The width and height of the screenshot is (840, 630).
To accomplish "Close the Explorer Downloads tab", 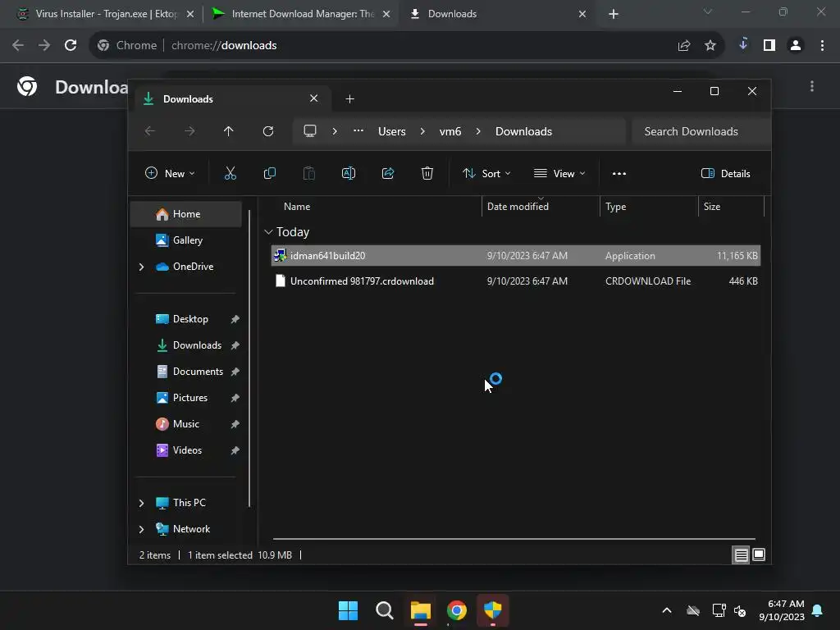I will click(314, 98).
